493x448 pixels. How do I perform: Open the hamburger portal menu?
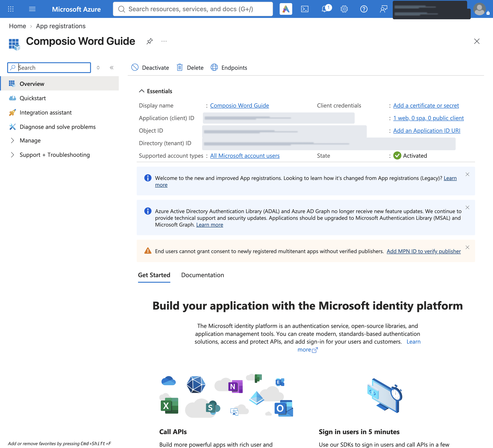[x=32, y=9]
